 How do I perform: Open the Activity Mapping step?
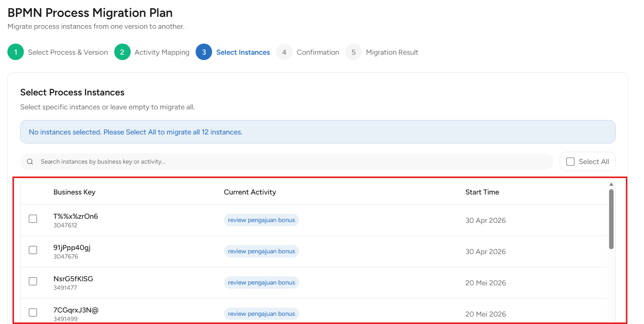click(x=162, y=52)
